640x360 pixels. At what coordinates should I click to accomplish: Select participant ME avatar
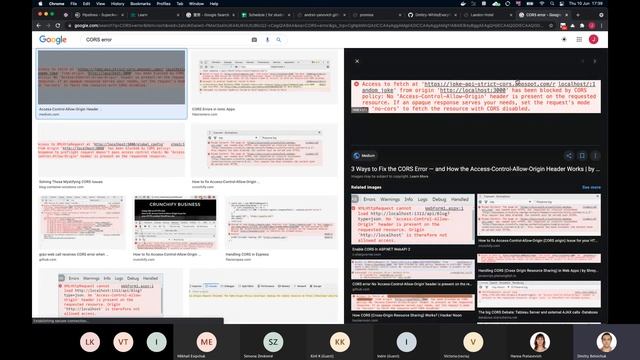coord(207,342)
